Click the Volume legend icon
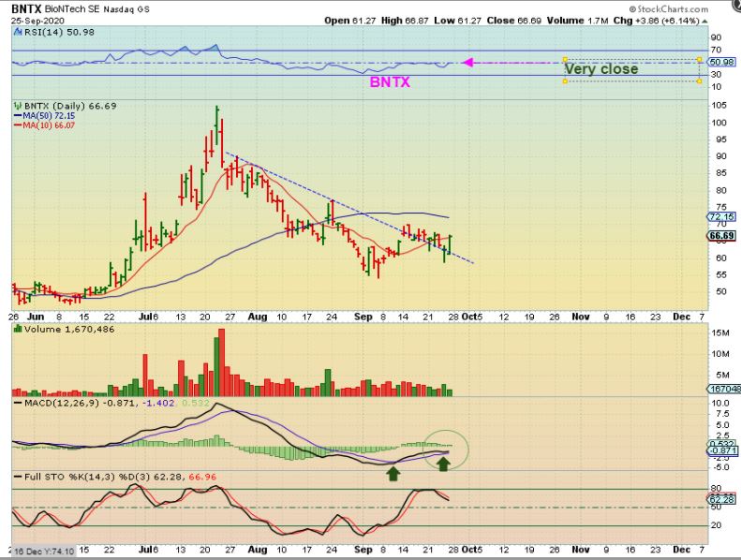The image size is (741, 560). click(18, 329)
